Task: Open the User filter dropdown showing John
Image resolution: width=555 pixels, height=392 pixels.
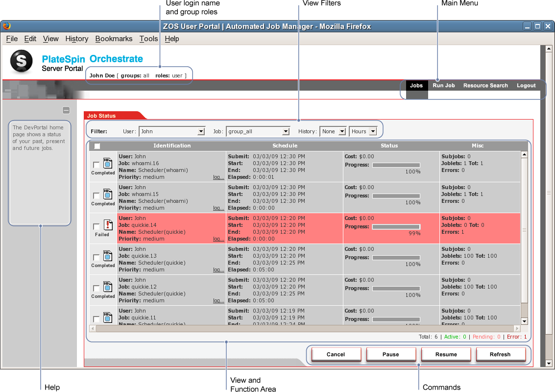Action: 172,131
